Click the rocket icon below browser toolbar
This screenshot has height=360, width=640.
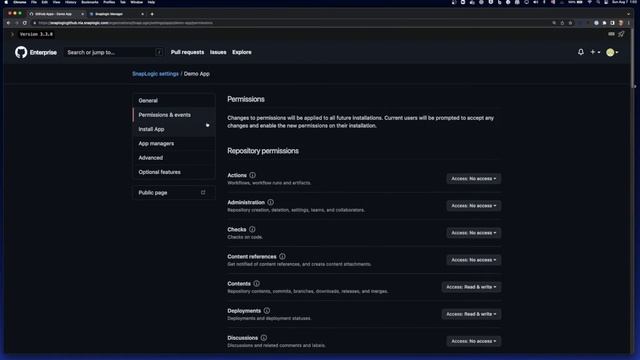pyautogui.click(x=621, y=34)
